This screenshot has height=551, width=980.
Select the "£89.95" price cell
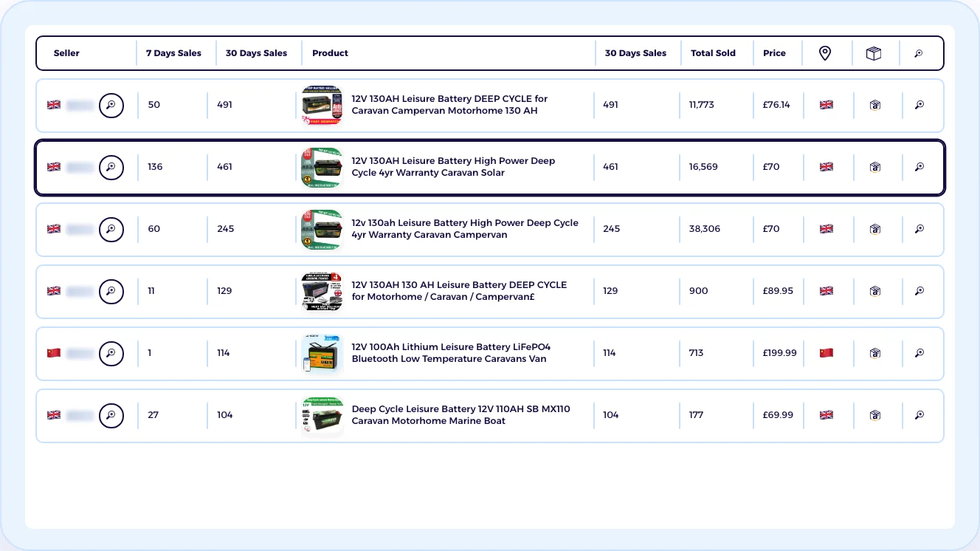point(778,291)
